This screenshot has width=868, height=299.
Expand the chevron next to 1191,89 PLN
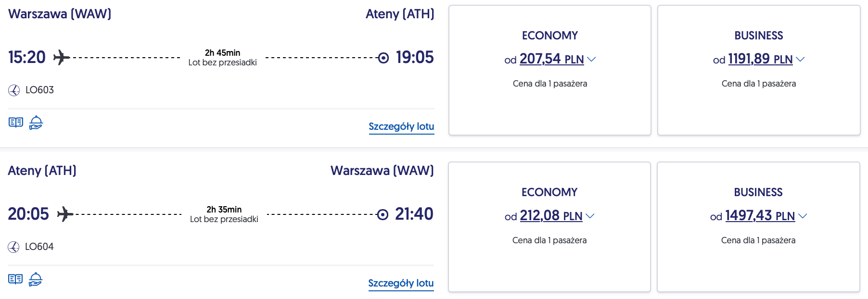(800, 59)
